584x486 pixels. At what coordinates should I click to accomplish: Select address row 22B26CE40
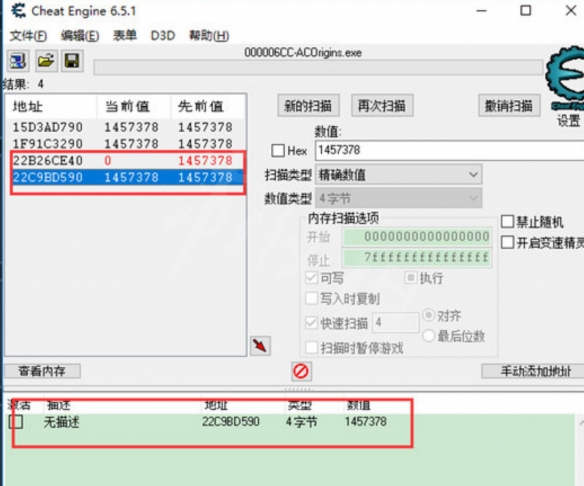pos(126,161)
